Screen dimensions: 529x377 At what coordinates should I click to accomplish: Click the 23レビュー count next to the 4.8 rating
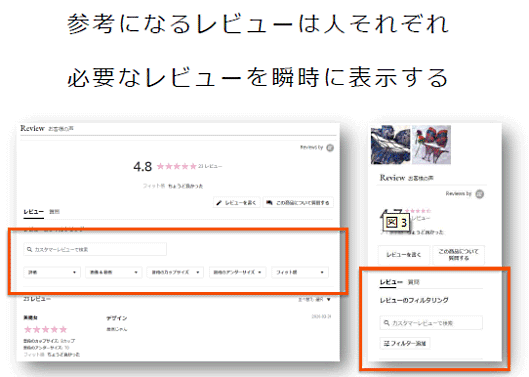210,166
